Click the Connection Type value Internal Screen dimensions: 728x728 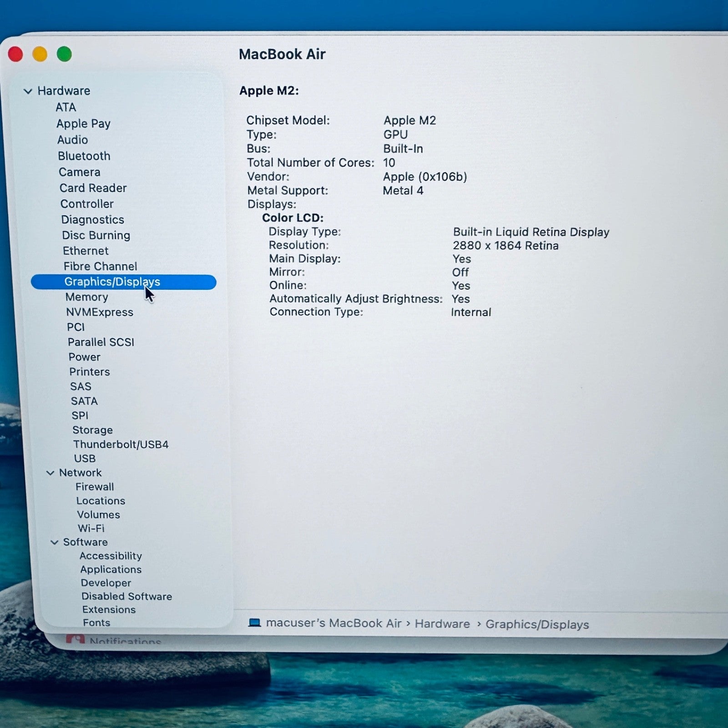(x=471, y=312)
